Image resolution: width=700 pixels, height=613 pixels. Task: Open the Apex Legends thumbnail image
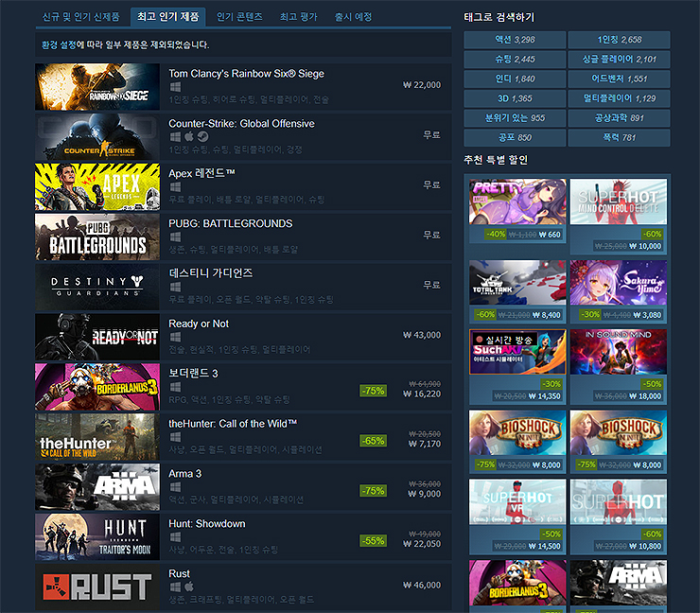(x=97, y=186)
